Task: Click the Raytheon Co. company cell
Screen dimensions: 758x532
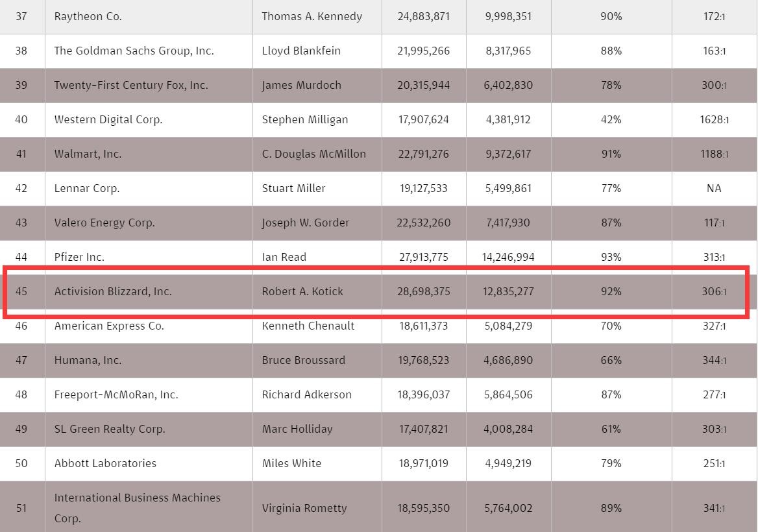Action: pyautogui.click(x=88, y=16)
